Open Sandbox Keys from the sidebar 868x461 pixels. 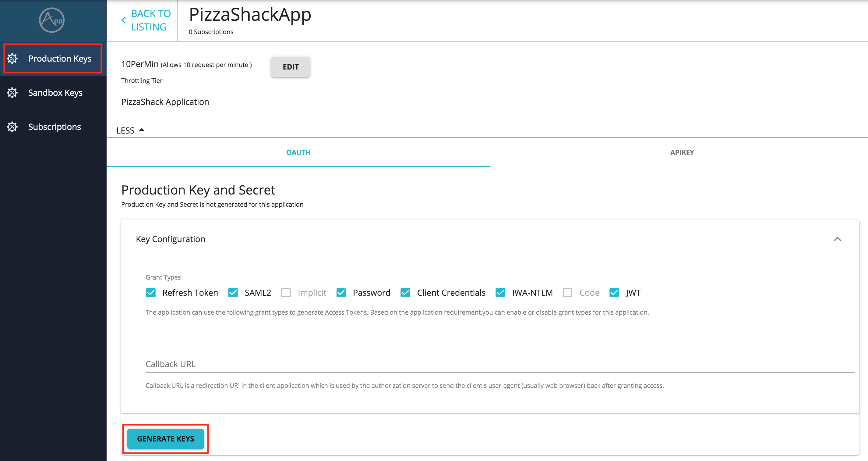click(x=55, y=92)
